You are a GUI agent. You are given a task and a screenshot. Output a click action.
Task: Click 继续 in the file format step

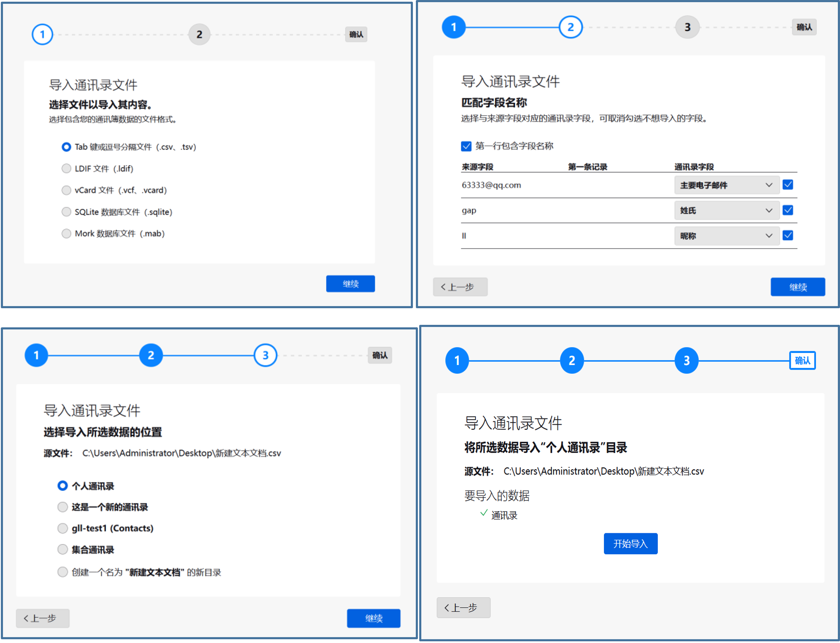(350, 284)
